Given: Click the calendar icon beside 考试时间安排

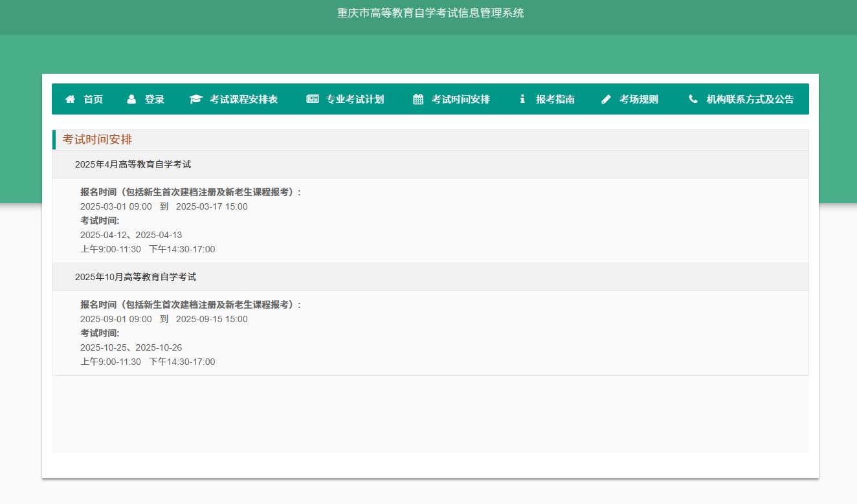Looking at the screenshot, I should 418,99.
